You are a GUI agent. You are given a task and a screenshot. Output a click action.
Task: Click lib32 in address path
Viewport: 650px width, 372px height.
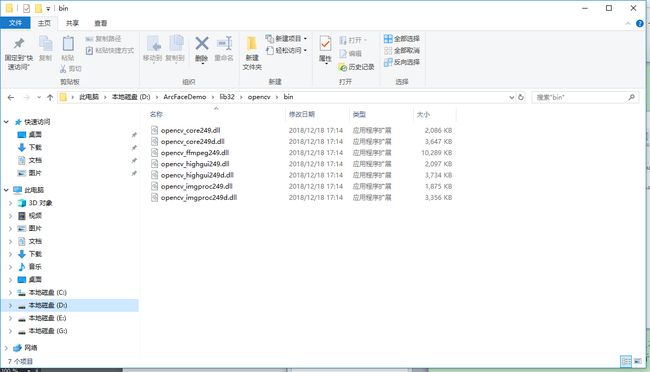227,97
